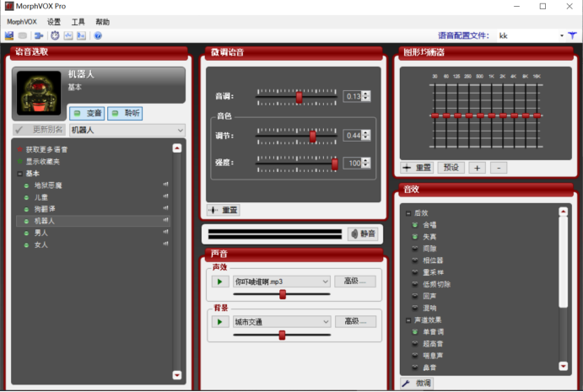Enable the 低频切除 low cut effect
This screenshot has height=392, width=583.
click(x=415, y=284)
